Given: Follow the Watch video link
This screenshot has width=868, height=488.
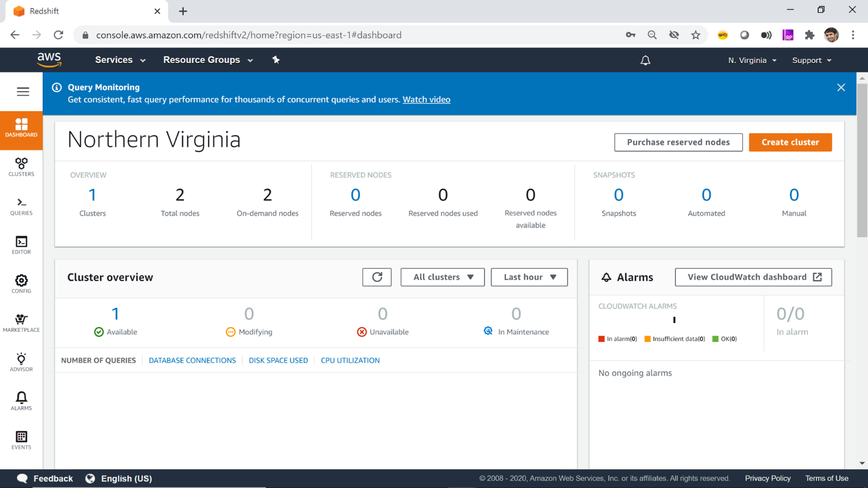Looking at the screenshot, I should (426, 100).
